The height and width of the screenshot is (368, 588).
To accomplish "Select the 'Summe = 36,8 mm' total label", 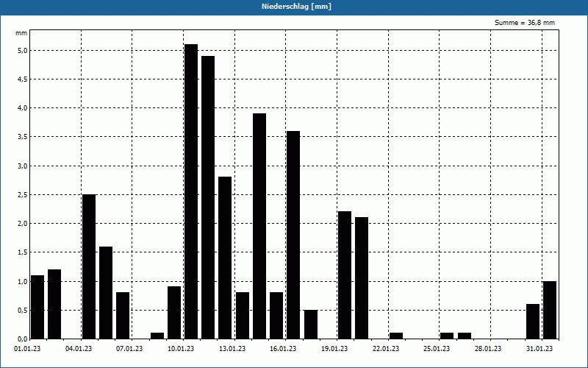I will tap(525, 23).
